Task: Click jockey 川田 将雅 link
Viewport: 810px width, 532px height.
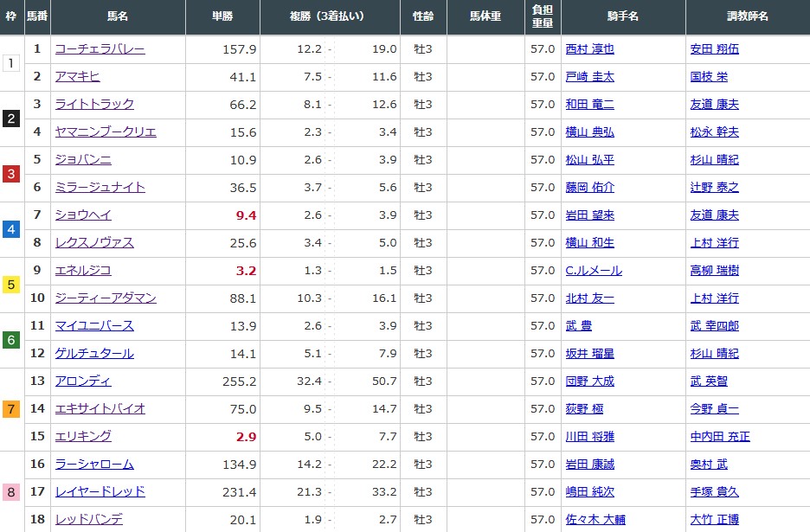Action: click(x=588, y=437)
